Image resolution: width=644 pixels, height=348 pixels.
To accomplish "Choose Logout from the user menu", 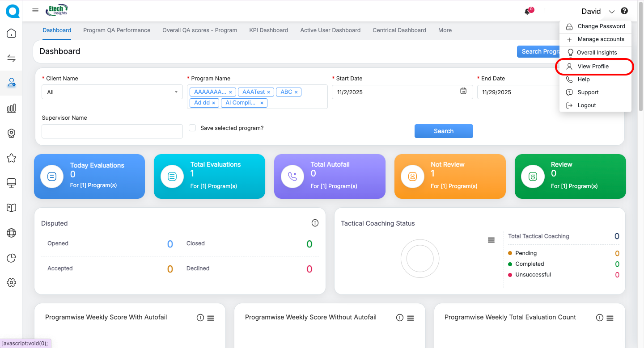I will tap(586, 105).
